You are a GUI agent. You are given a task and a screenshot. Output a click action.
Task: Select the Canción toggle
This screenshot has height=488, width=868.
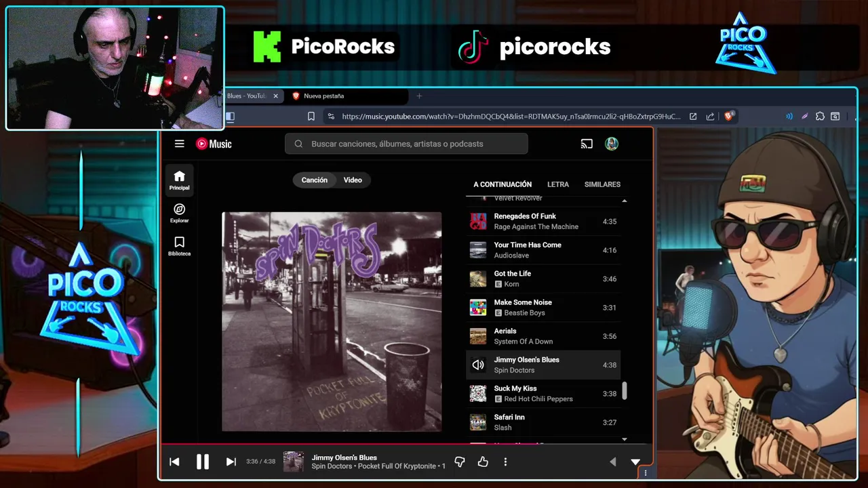point(314,180)
